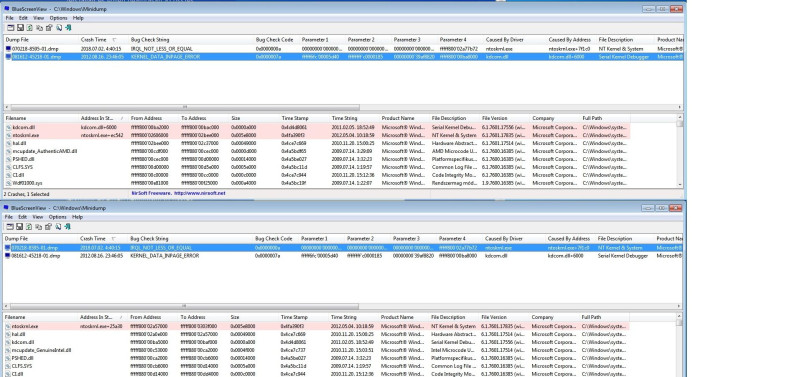Click Exit icon in lower window toolbar

(x=67, y=227)
